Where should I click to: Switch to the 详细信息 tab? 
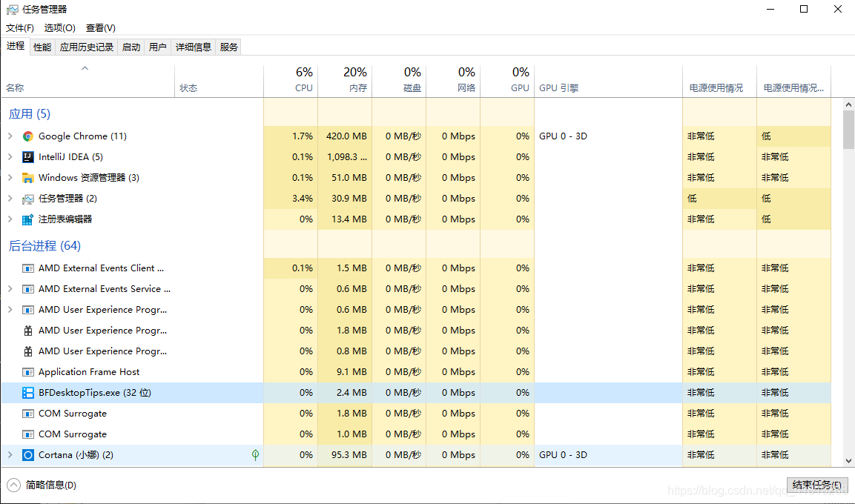click(x=193, y=47)
